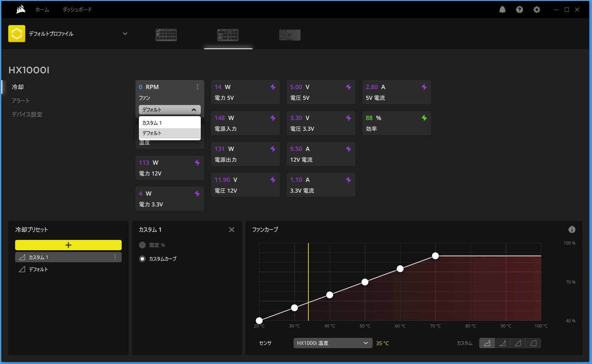Open アラート section in sidebar
This screenshot has height=364, width=592.
(21, 101)
